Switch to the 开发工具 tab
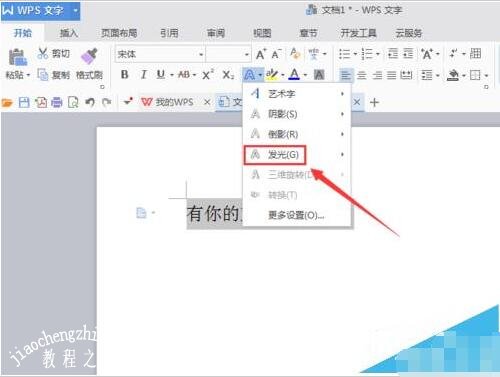 (x=358, y=33)
